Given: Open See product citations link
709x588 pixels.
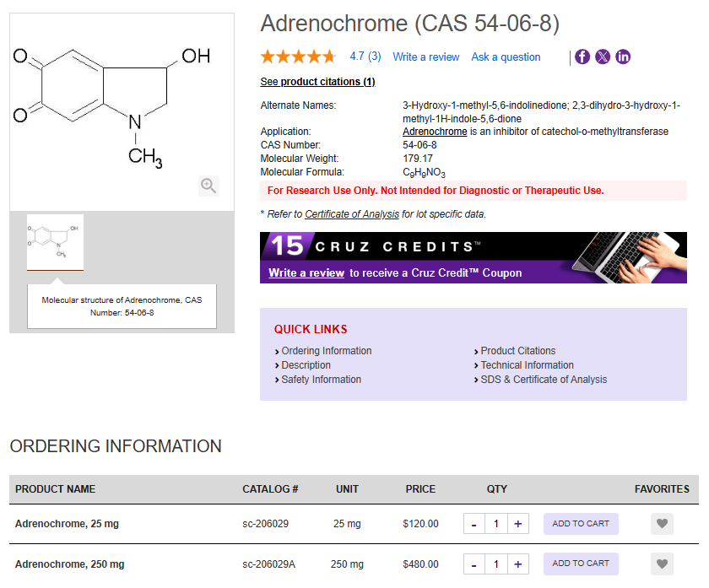Looking at the screenshot, I should point(317,82).
